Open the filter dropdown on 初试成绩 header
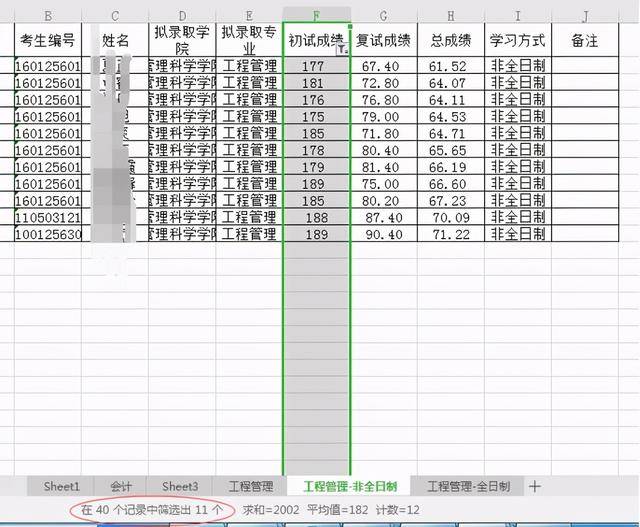Viewport: 640px width, 527px height. point(343,49)
